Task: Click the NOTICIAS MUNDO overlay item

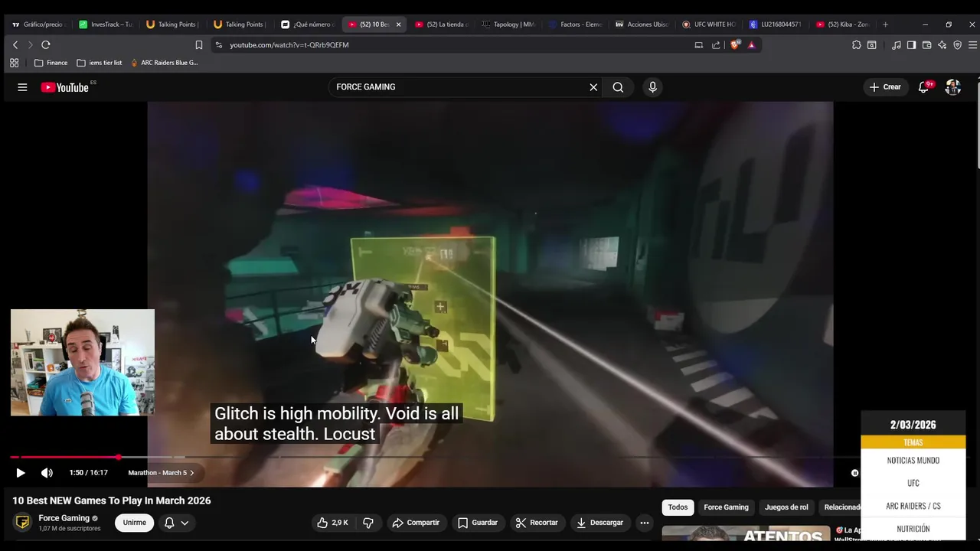Action: click(913, 461)
